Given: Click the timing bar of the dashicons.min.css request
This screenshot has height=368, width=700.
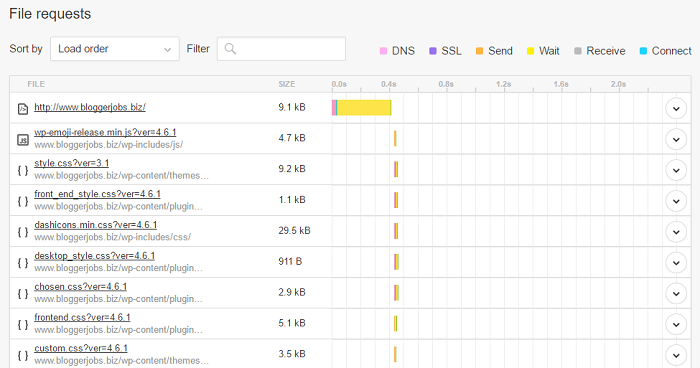Looking at the screenshot, I should point(396,231).
